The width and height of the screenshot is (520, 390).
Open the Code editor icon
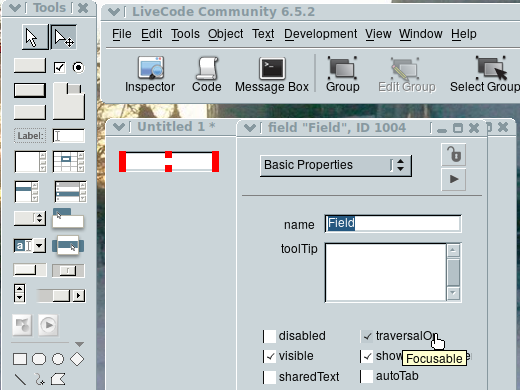click(207, 74)
